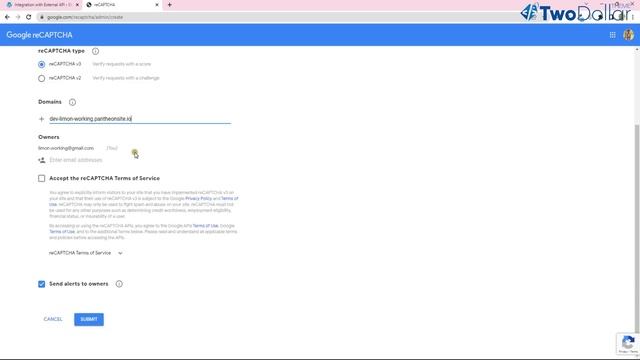Click the reCAPTCHA badge in the corner

click(x=628, y=344)
